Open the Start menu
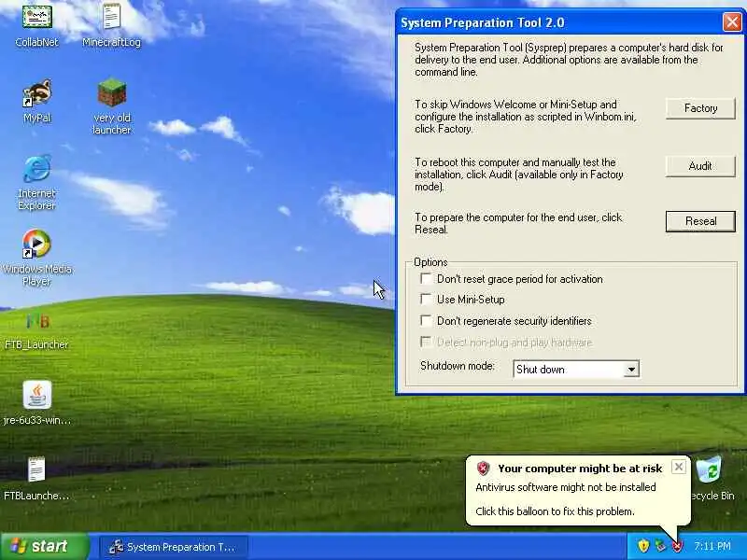 click(44, 546)
